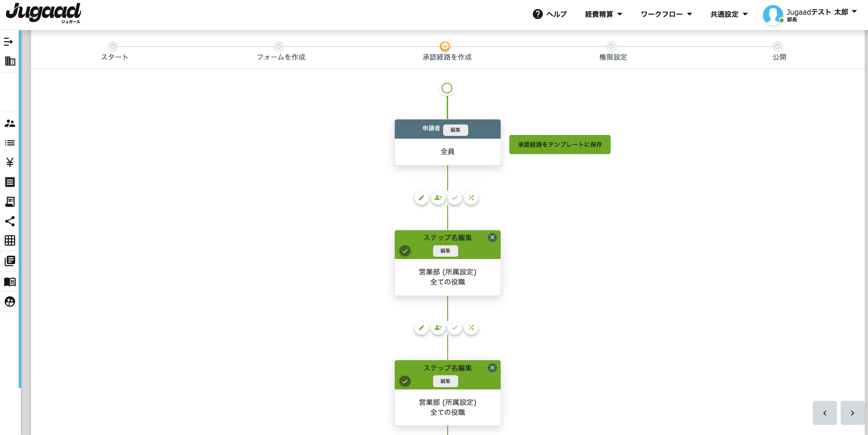Click 編集 button on 申請者 card
This screenshot has width=868, height=435.
coord(455,130)
